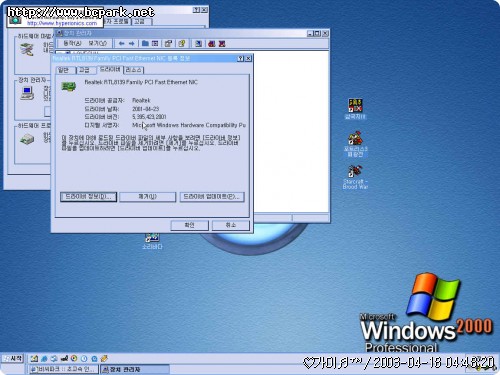Select the 포트리스 desktop icon
Viewport: 500px width, 375px height.
pos(355,144)
